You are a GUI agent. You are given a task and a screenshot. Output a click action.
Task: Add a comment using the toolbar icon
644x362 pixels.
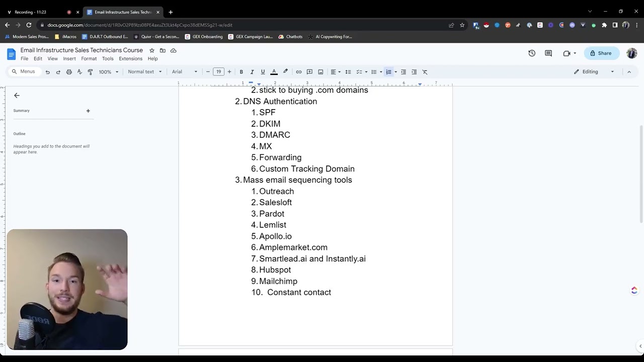(x=309, y=72)
